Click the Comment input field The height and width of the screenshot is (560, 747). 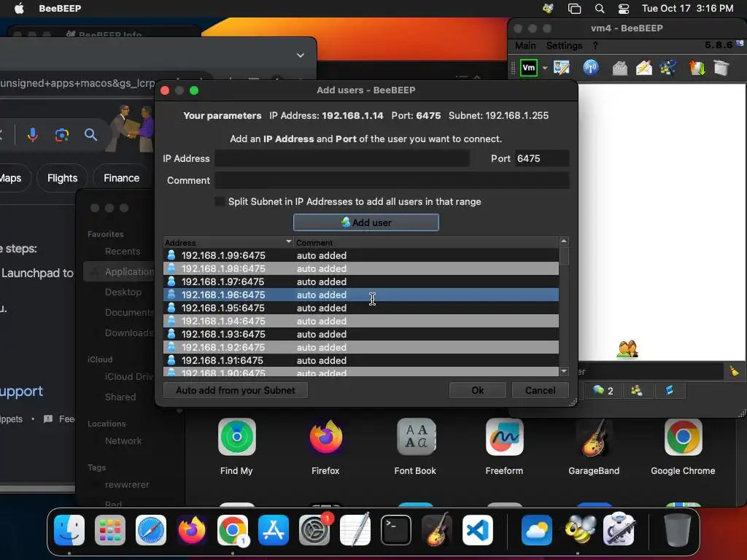click(392, 181)
